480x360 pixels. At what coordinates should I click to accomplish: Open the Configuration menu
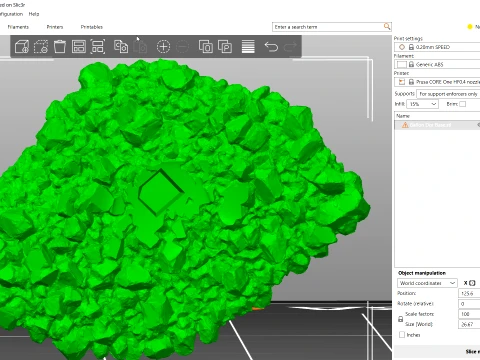11,14
